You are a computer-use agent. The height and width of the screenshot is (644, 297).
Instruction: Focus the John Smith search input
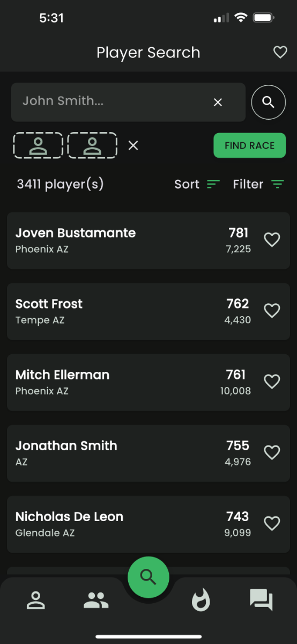coord(110,101)
